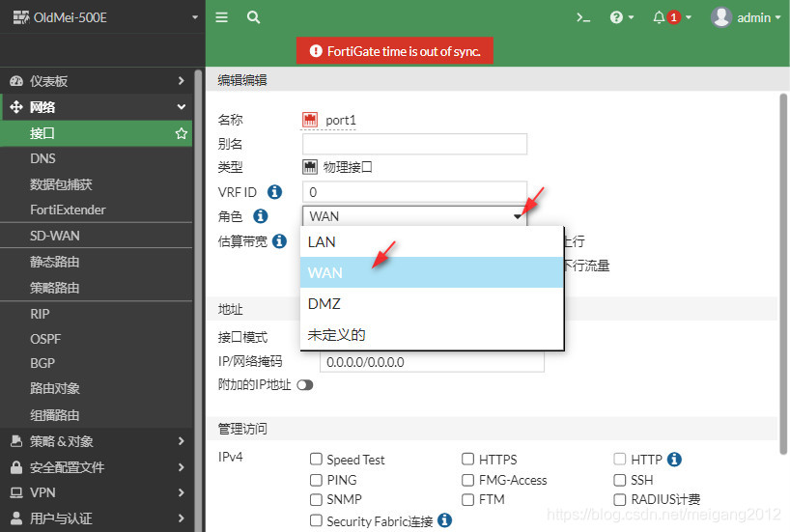Enable the RADIUS计费 checkbox
Screen dimensions: 790x532
click(x=619, y=499)
